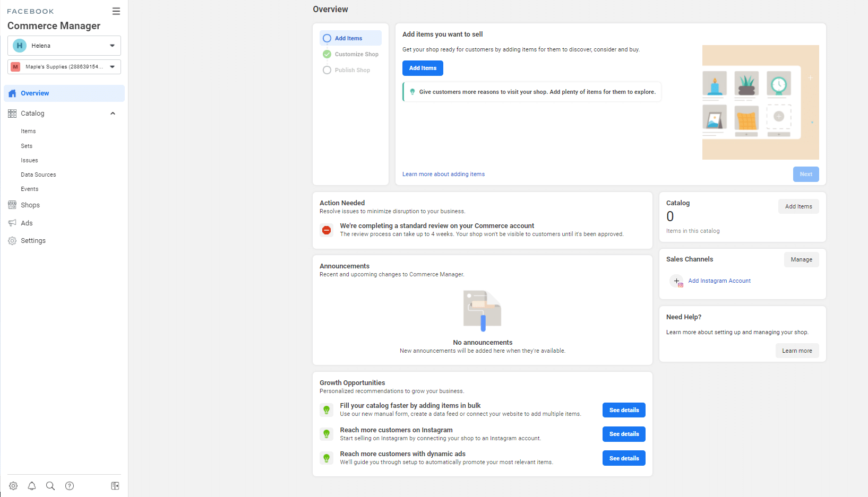Open Maple's Supplies catalog dropdown
Screen dimensions: 868x497
pos(64,67)
